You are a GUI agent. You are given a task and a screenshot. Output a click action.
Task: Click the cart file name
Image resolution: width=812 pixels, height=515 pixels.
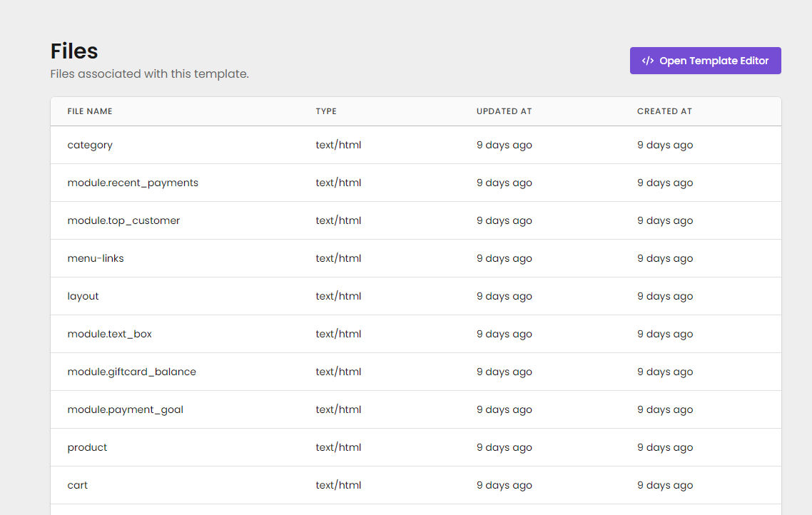click(x=77, y=485)
